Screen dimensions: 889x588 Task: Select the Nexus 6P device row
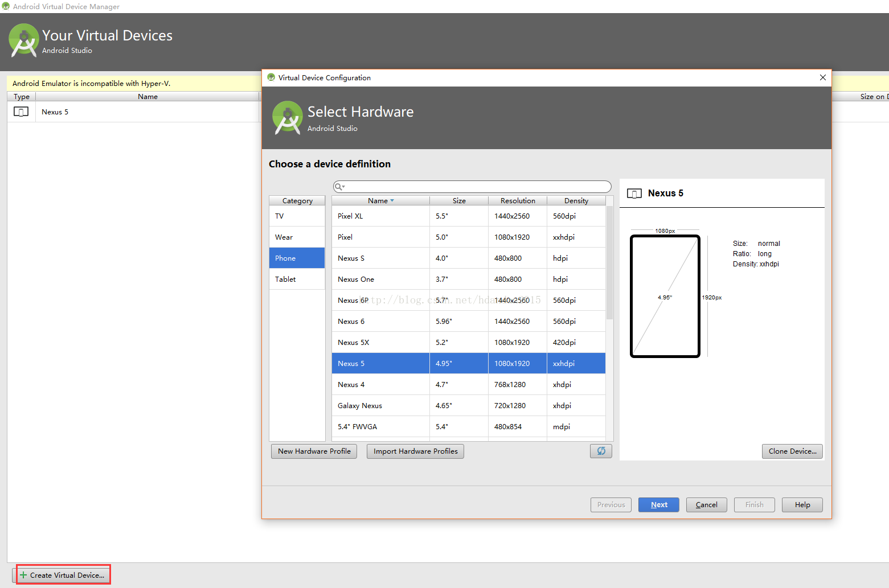pos(469,300)
